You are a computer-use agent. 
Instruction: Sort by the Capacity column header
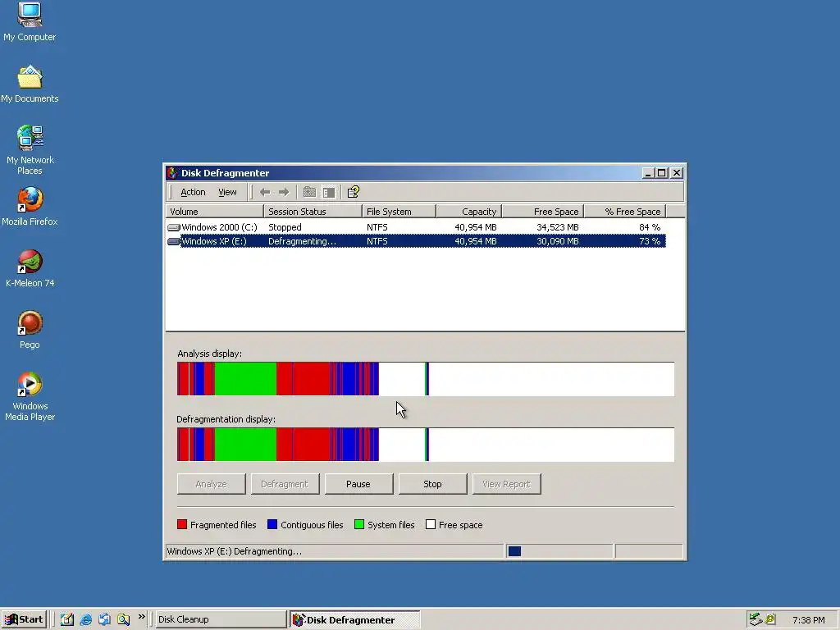[x=468, y=212]
